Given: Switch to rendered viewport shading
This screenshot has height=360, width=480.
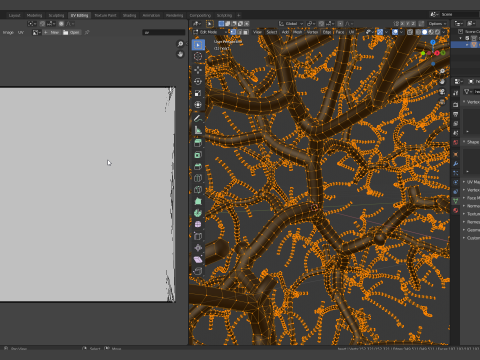Looking at the screenshot, I should (437, 32).
